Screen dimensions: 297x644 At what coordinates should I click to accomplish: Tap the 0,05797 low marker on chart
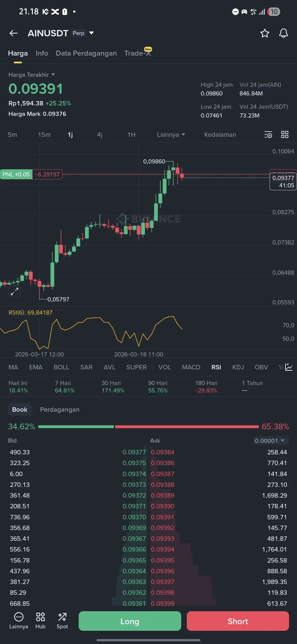[58, 299]
